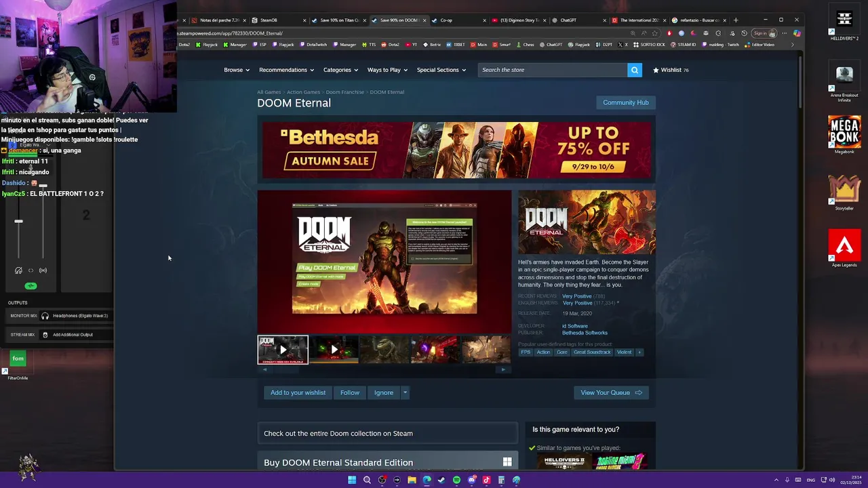
Task: Click the FPS tag
Action: click(x=526, y=352)
